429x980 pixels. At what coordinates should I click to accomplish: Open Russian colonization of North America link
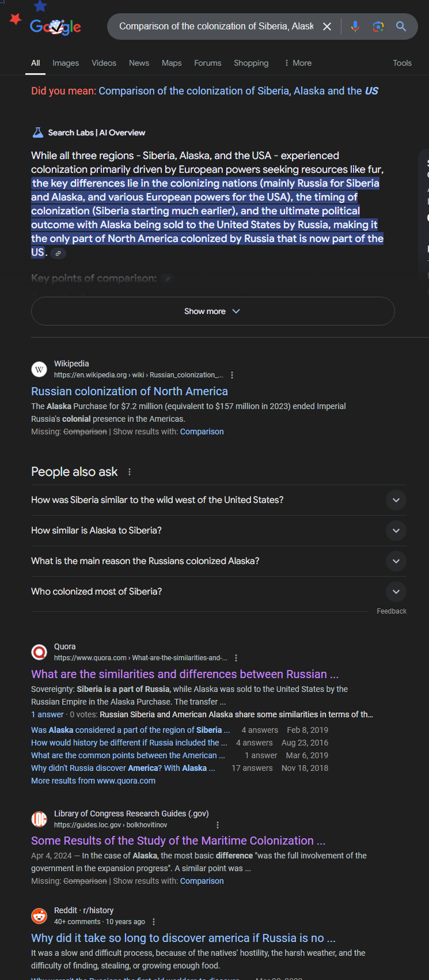[x=130, y=391]
